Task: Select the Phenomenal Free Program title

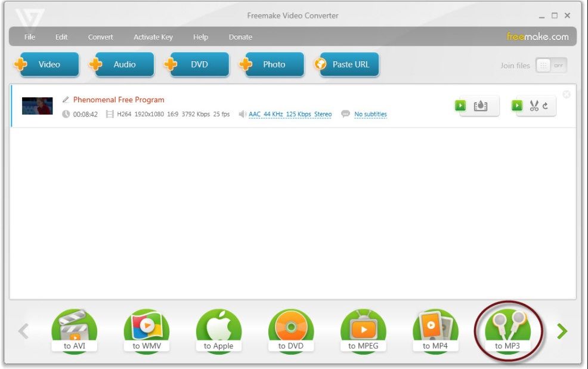Action: (119, 100)
